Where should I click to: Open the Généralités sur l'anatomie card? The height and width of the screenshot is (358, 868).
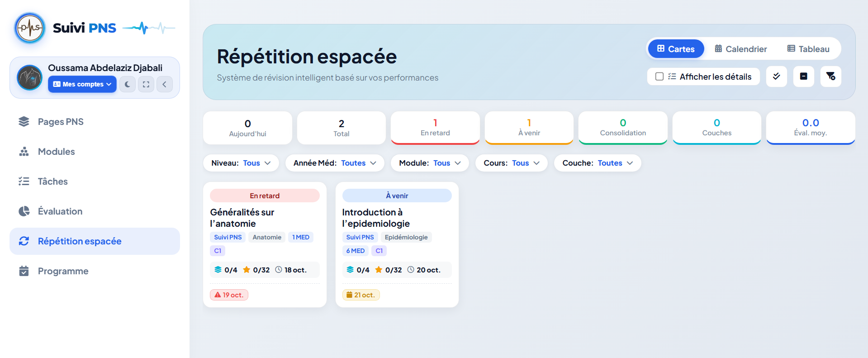(265, 244)
